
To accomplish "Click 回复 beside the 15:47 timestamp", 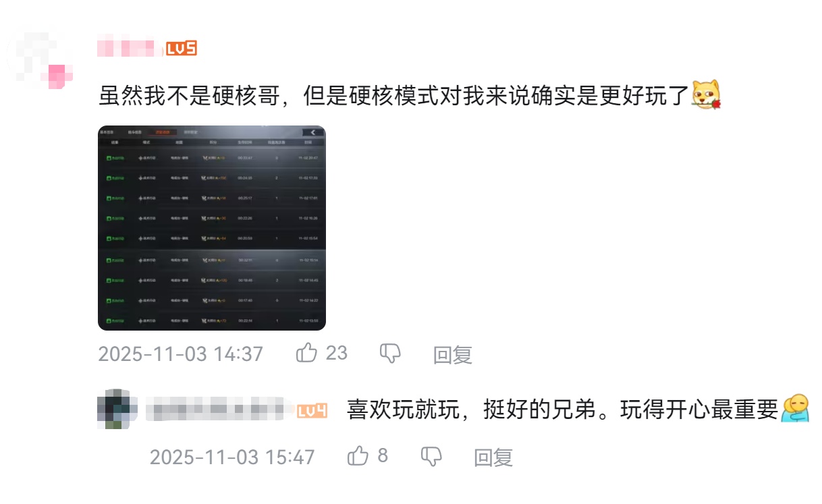I will click(493, 457).
